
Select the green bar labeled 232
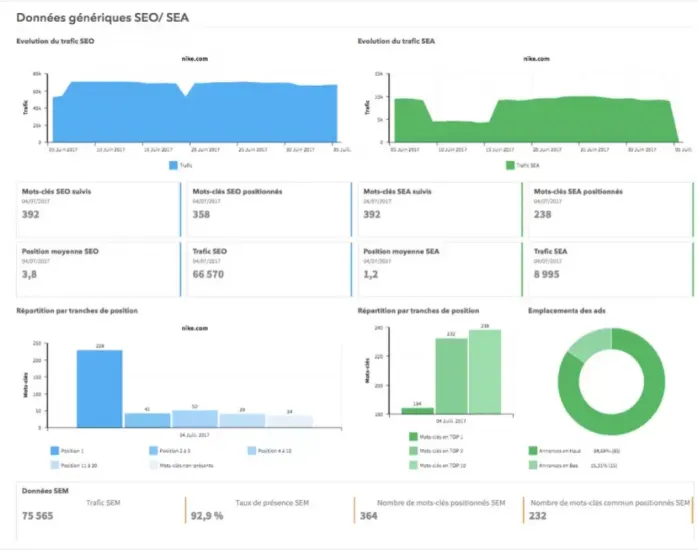coord(451,376)
